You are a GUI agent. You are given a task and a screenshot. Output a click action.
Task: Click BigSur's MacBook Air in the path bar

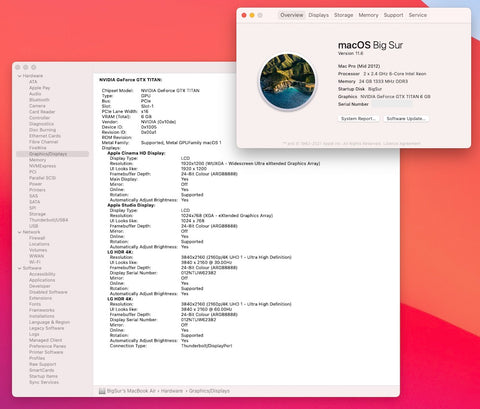click(131, 391)
